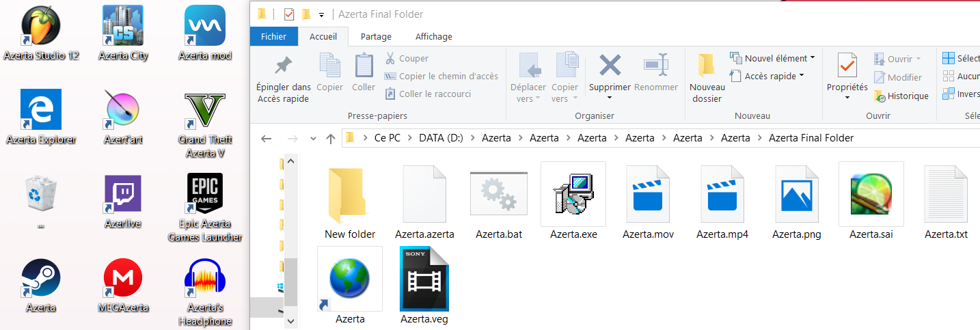Viewport: 980px width, 330px height.
Task: Select Azerta.mp4 video file
Action: pos(722,202)
